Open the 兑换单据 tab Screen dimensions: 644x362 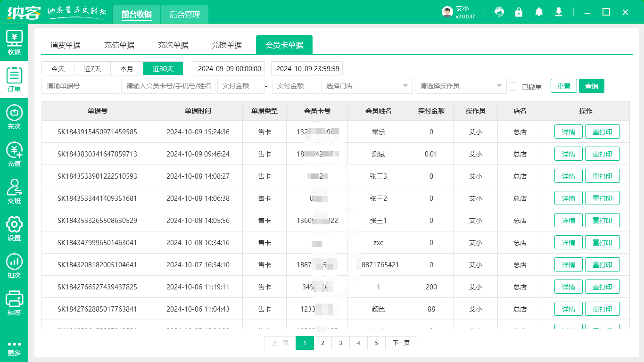click(227, 45)
